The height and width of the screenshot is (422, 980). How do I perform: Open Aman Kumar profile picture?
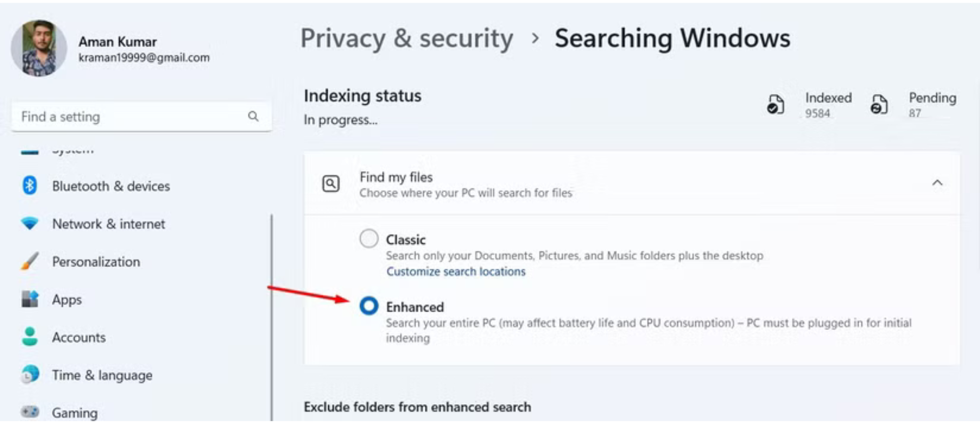39,49
